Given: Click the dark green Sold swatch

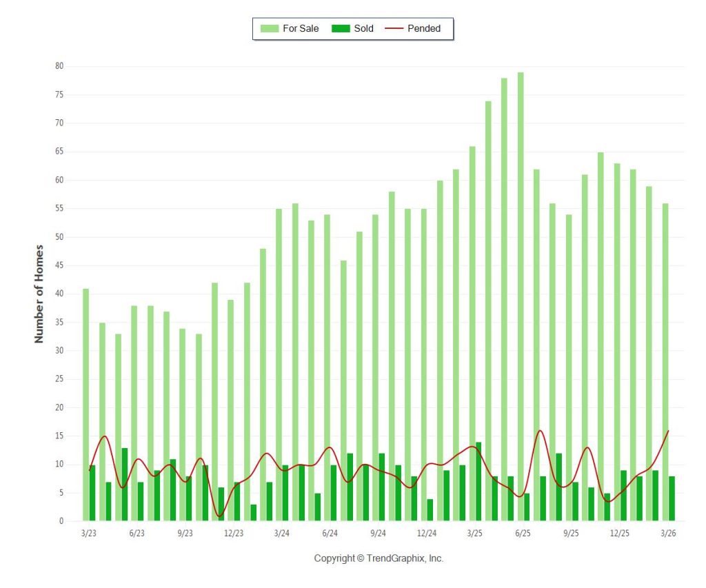Looking at the screenshot, I should (x=341, y=28).
